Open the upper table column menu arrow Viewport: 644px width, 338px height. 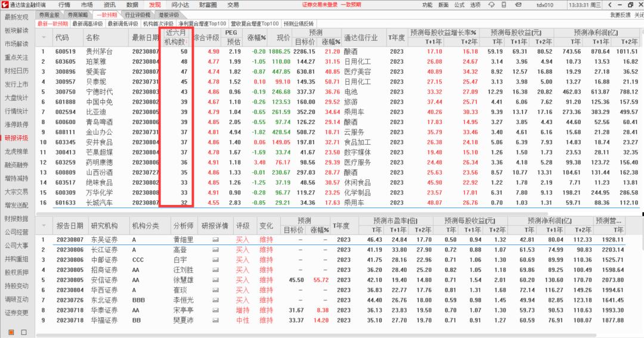coord(44,38)
